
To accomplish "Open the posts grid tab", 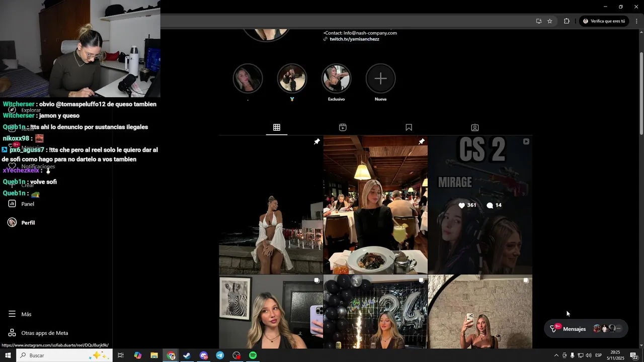I will (x=277, y=128).
